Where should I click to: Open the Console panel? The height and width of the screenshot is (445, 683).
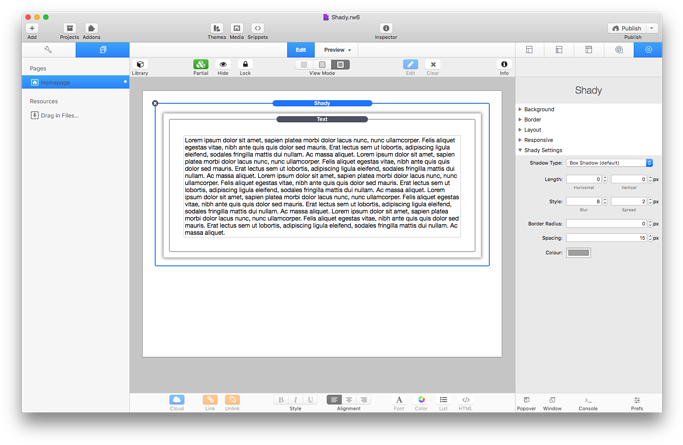click(x=588, y=402)
